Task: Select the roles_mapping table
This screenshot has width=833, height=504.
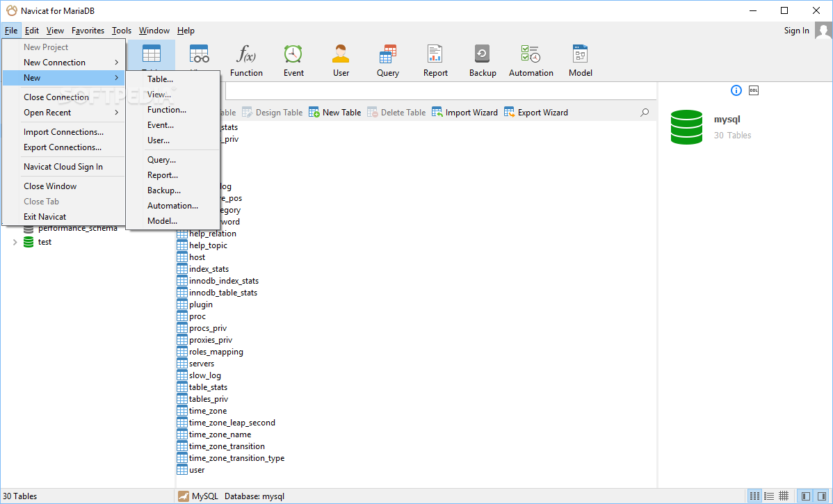Action: click(210, 352)
